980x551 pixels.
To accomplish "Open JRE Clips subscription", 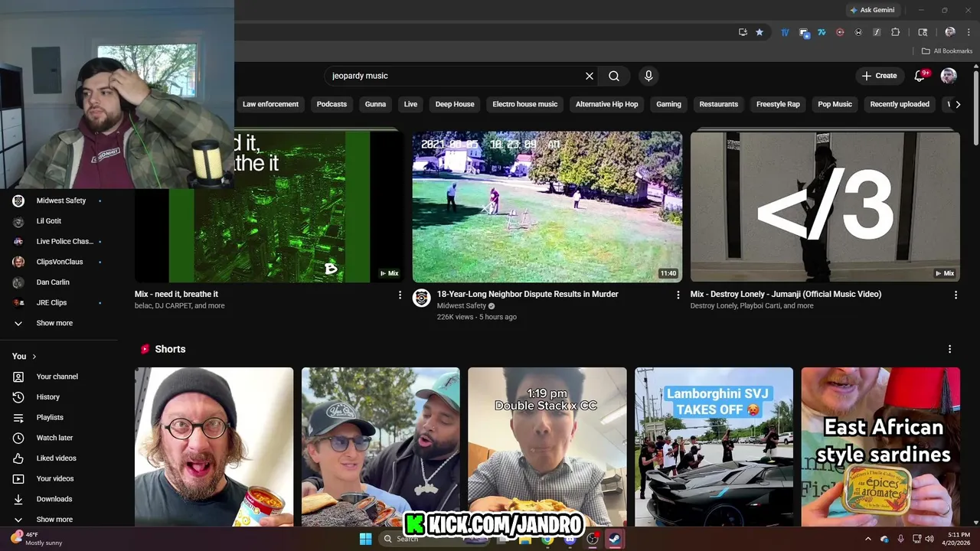I will (x=59, y=302).
